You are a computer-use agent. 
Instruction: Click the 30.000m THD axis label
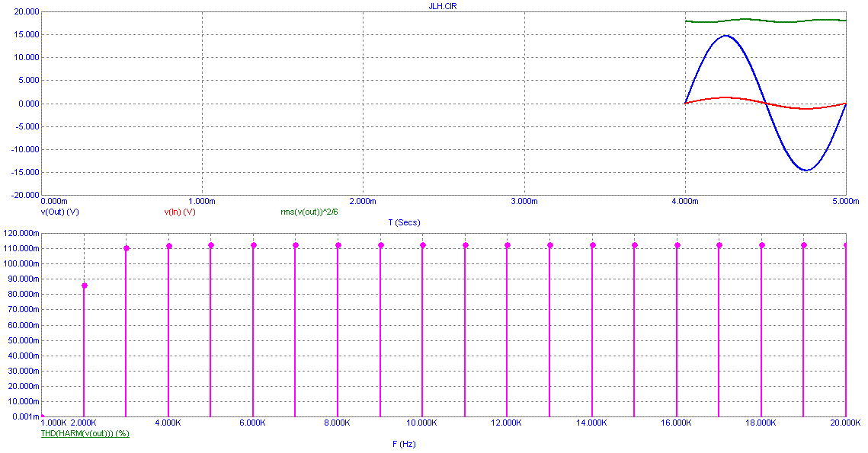(24, 371)
